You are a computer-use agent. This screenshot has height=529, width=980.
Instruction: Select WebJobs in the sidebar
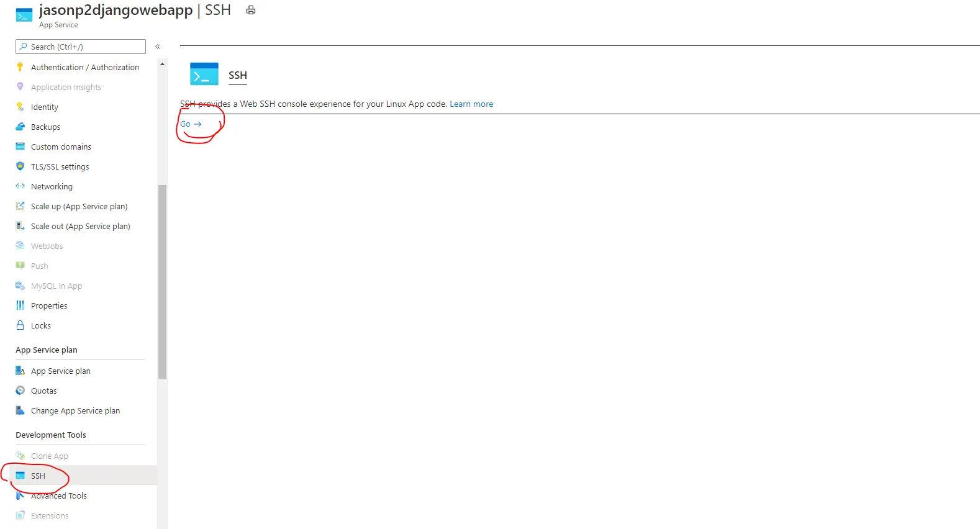click(47, 246)
